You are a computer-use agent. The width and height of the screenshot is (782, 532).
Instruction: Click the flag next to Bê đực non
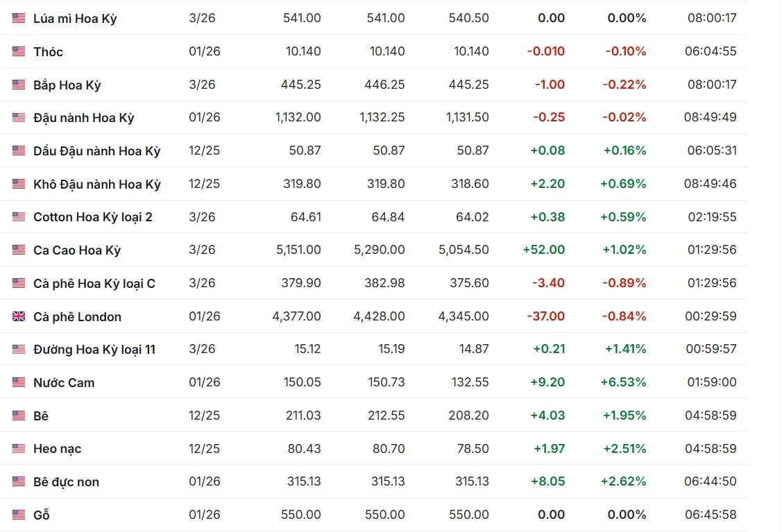[19, 481]
